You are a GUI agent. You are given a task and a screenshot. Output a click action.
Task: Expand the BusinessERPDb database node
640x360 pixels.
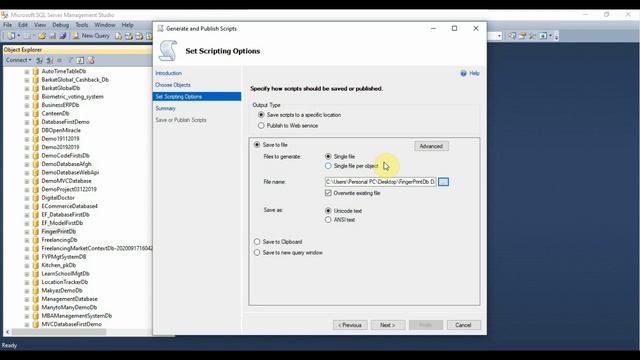(27, 105)
